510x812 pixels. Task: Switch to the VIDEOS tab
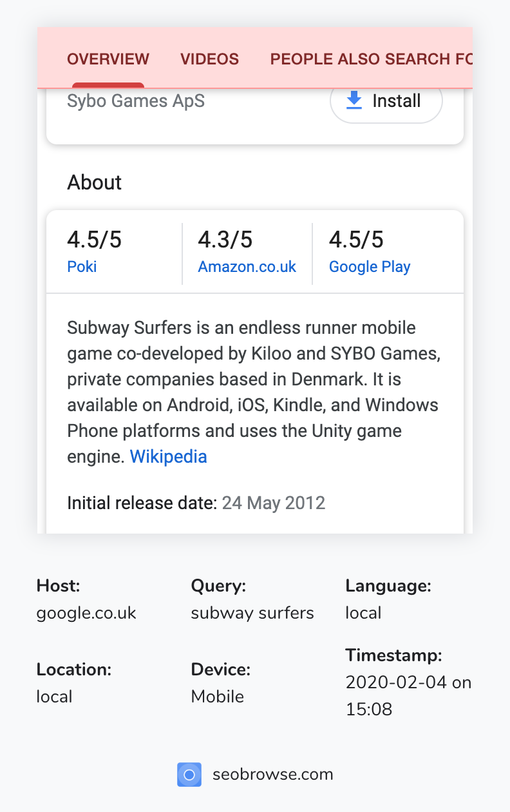click(x=209, y=59)
